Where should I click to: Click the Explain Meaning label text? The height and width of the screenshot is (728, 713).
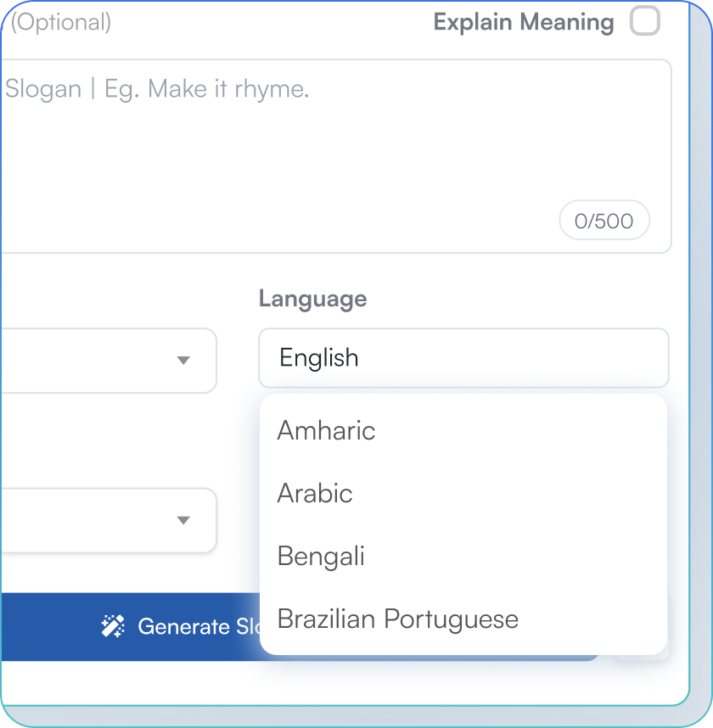coord(523,22)
